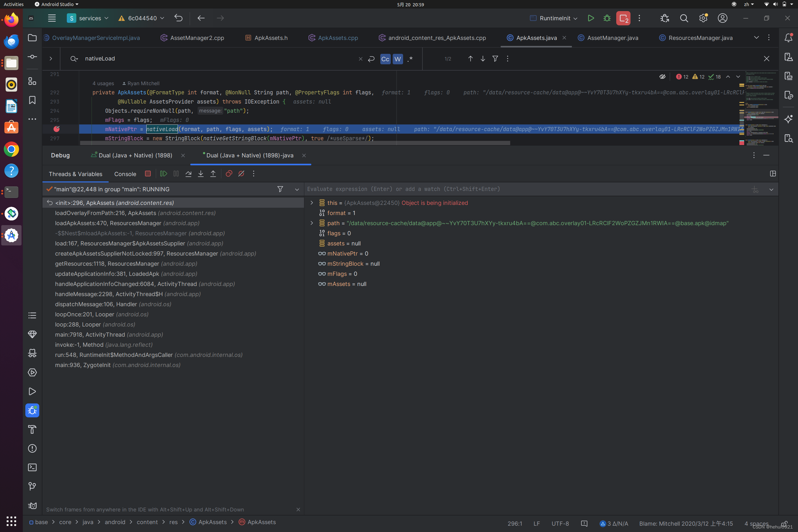Expand the hidden editor tabs list

(x=756, y=38)
